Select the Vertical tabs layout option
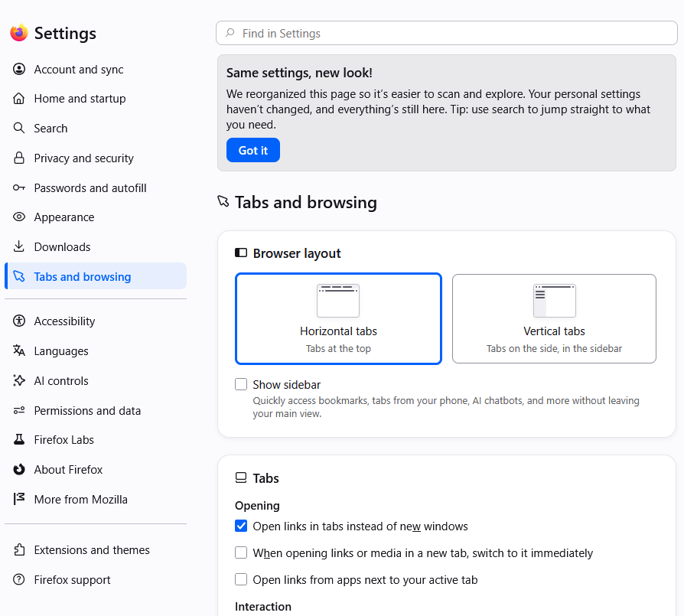 tap(554, 318)
